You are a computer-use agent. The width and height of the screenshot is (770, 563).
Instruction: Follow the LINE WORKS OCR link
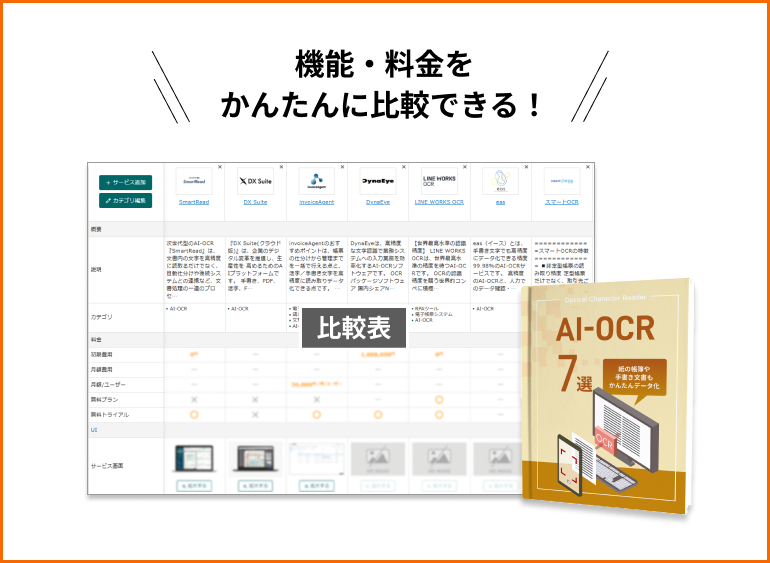[x=439, y=202]
